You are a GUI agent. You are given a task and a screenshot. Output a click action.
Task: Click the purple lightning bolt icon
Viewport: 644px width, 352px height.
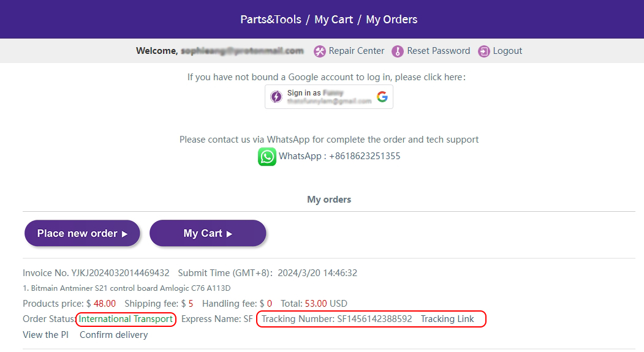click(276, 97)
